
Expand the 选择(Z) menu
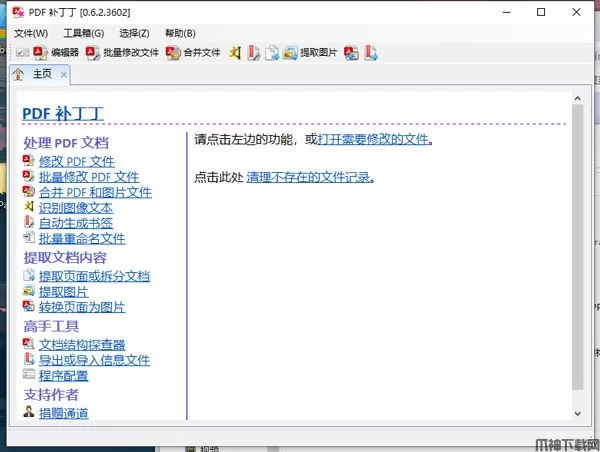(x=135, y=33)
